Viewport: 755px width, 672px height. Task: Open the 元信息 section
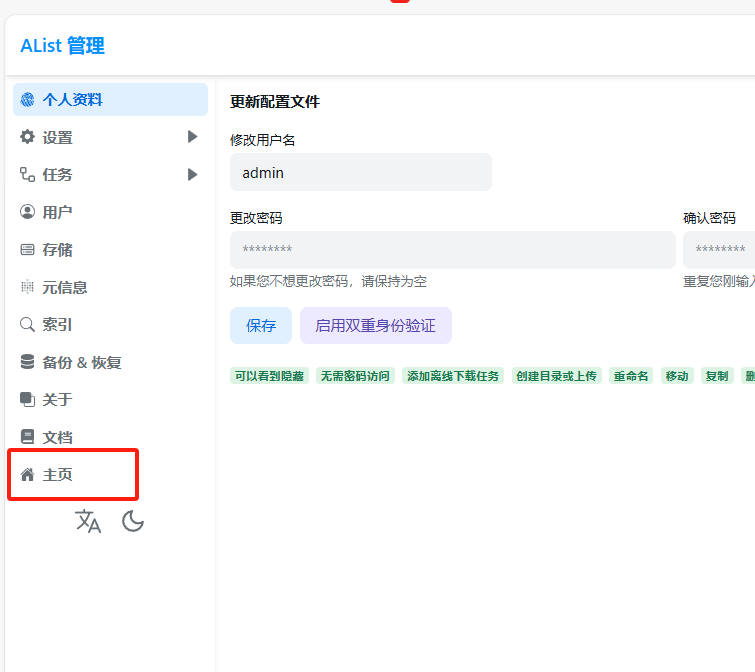click(x=110, y=287)
